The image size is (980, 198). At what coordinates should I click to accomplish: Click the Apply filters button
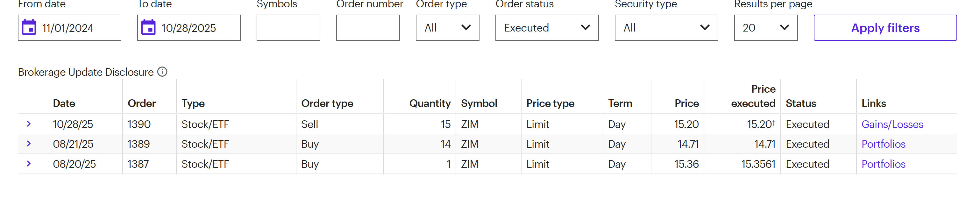(x=885, y=28)
